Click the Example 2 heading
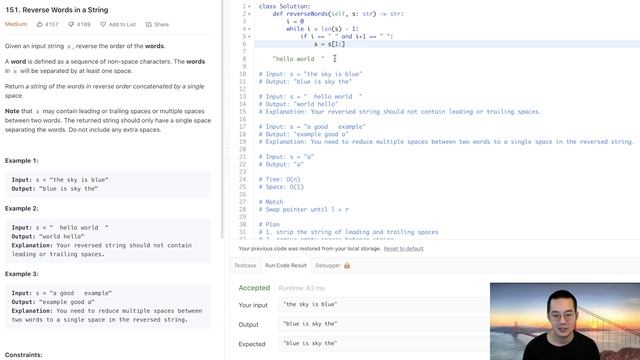 (x=22, y=209)
